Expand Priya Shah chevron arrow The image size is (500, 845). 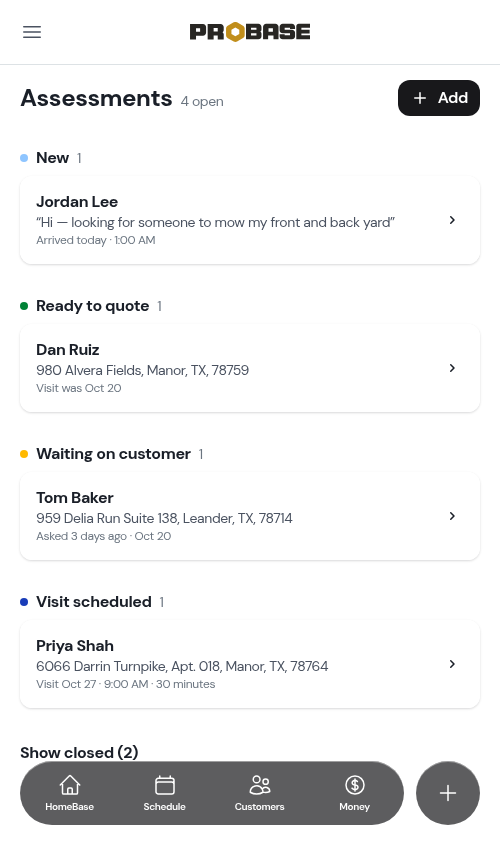[452, 664]
